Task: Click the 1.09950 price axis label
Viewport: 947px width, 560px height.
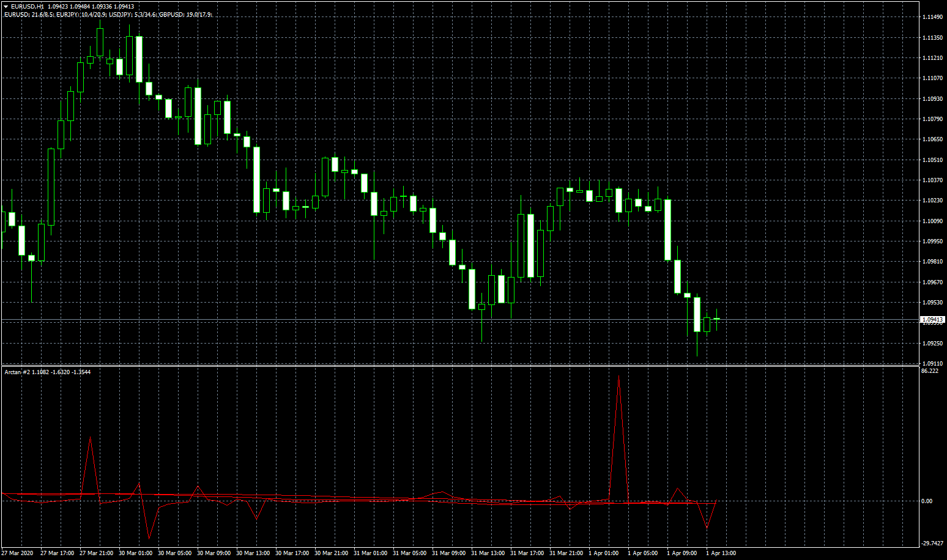Action: [x=932, y=241]
